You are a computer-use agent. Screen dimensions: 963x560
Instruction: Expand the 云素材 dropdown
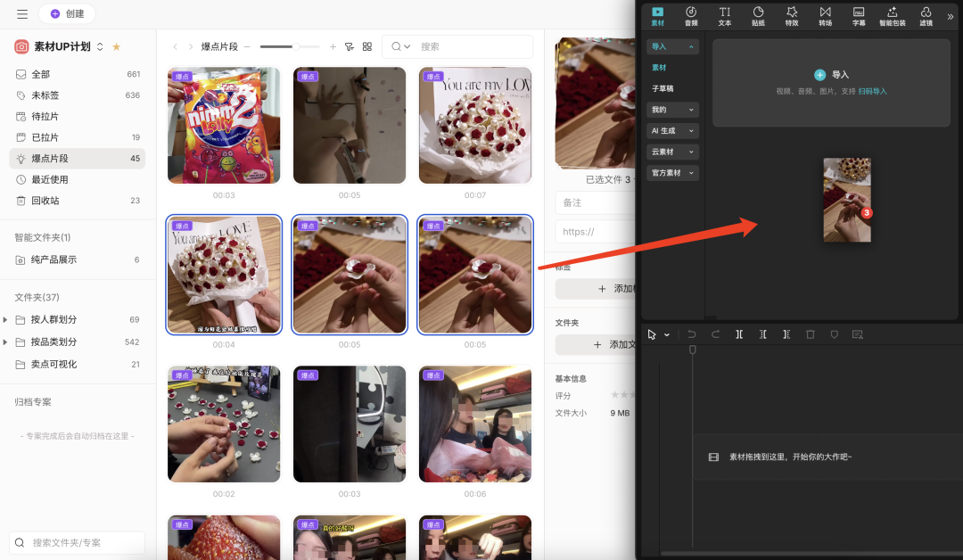coord(672,152)
